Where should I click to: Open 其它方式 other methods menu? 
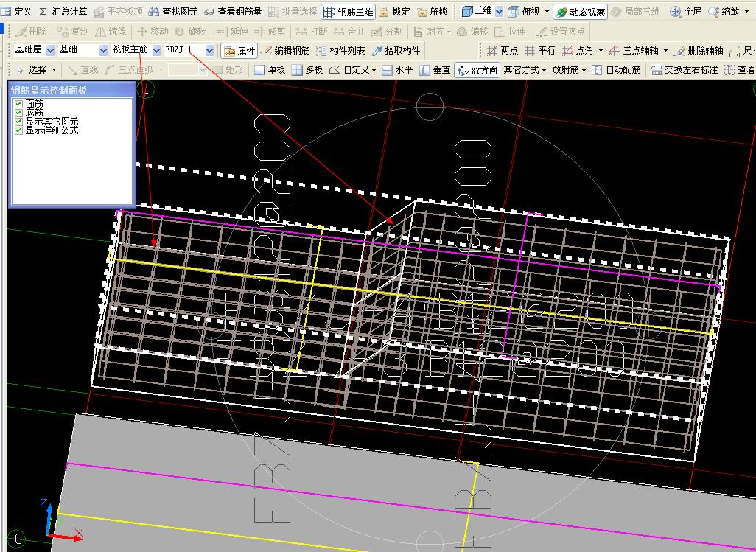tap(525, 70)
